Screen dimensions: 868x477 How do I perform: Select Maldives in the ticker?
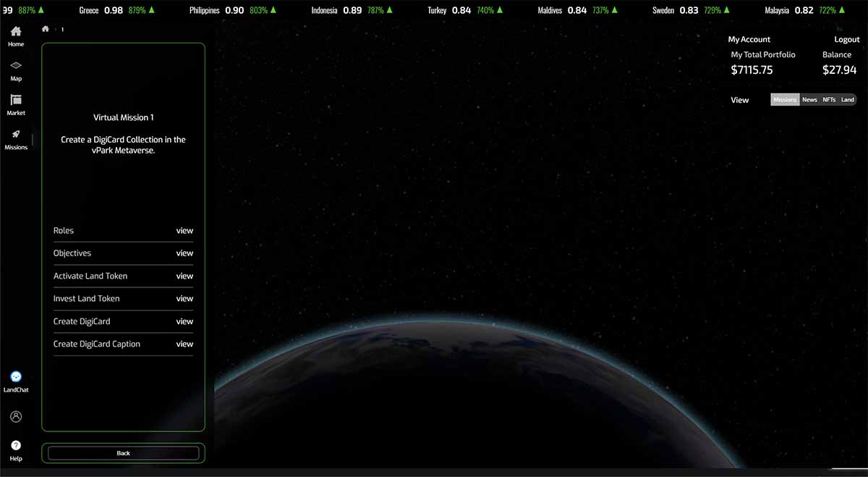coord(550,11)
